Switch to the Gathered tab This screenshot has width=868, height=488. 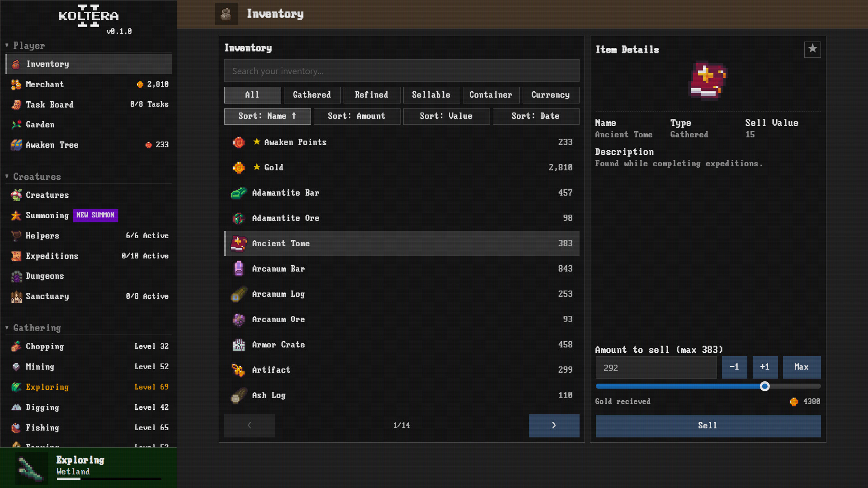click(312, 95)
